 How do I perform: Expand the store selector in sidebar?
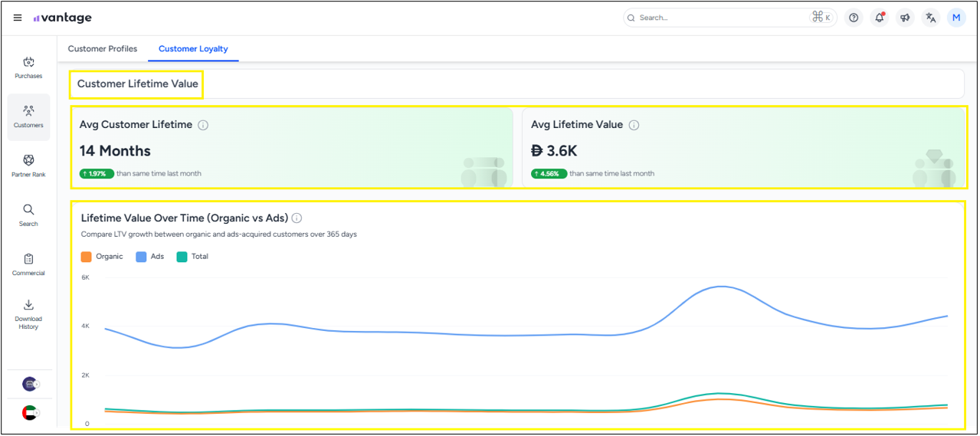(x=31, y=384)
